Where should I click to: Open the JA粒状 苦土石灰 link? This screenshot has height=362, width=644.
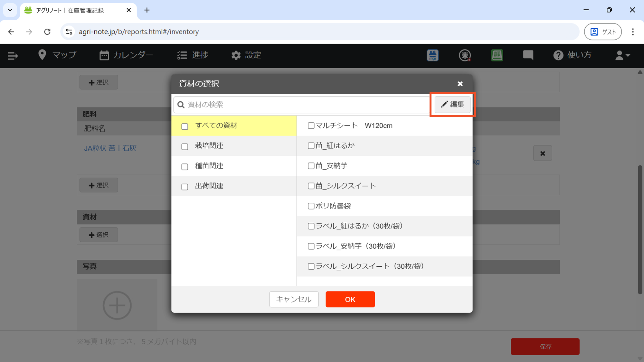[110, 148]
